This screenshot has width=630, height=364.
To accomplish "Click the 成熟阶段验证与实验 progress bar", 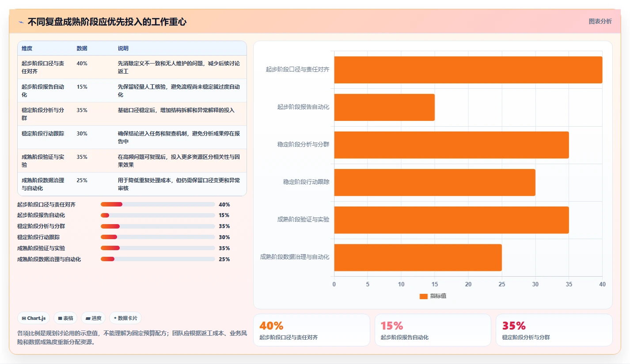I will (x=158, y=248).
